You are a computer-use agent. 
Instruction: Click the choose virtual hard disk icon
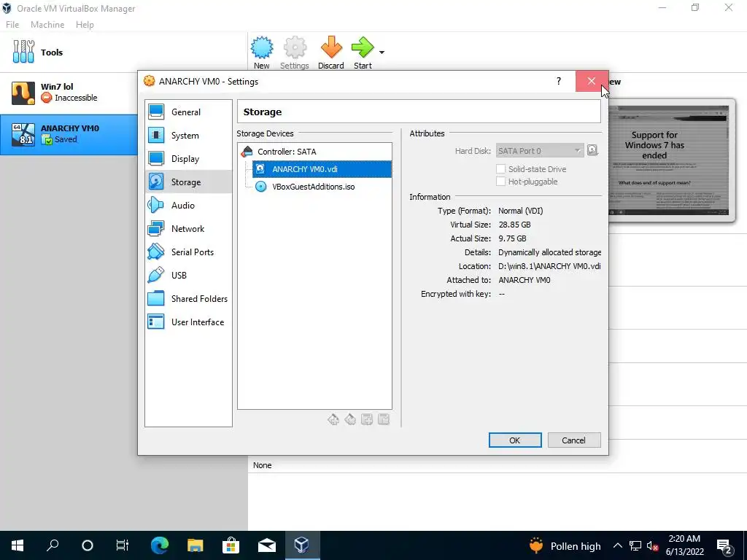point(592,150)
